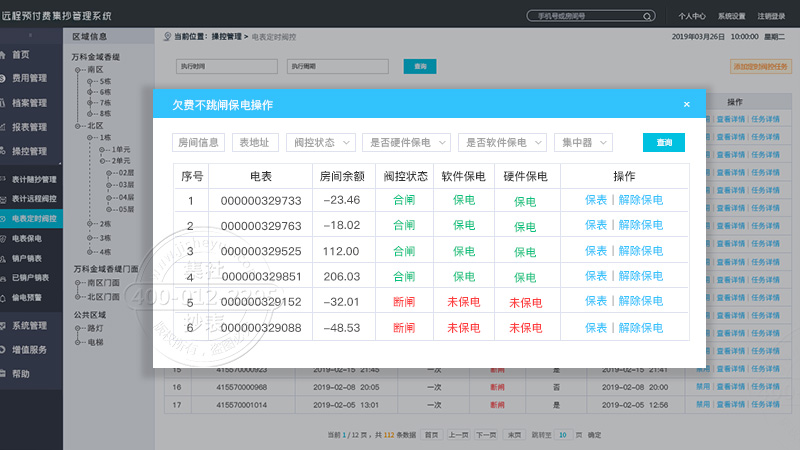Open 报表管理 in the sidebar
The height and width of the screenshot is (450, 800).
click(29, 127)
